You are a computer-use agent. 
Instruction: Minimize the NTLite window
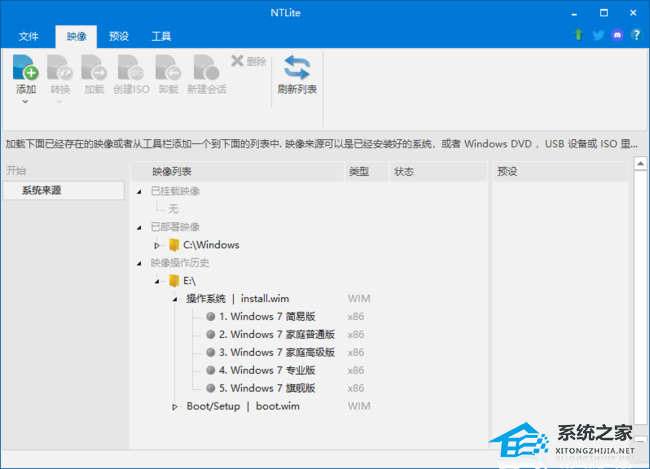(x=574, y=13)
